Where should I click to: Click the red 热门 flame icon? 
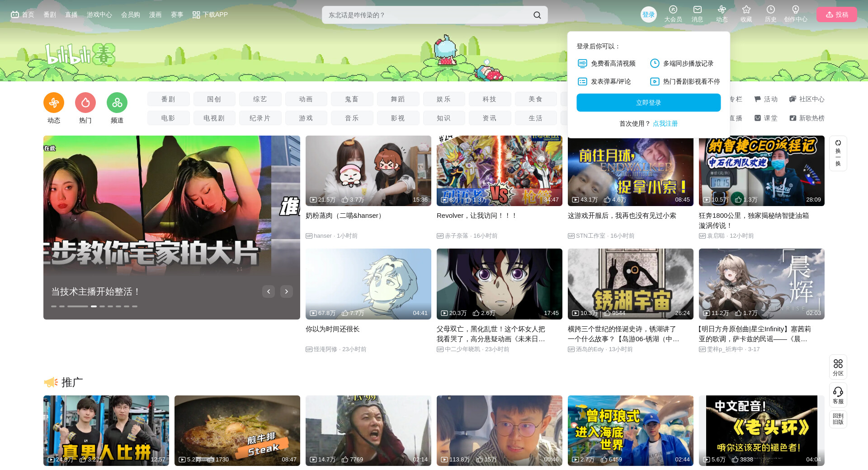coord(85,103)
